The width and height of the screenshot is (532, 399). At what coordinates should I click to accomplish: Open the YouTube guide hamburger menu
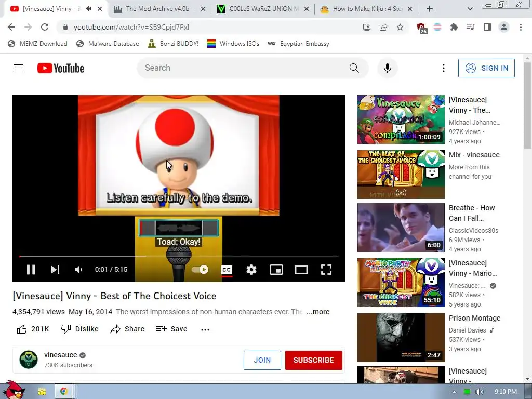tap(19, 68)
